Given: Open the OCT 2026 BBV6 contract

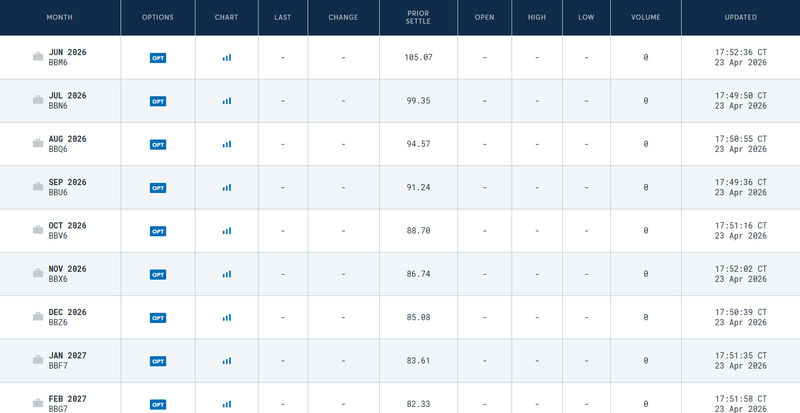Looking at the screenshot, I should click(x=67, y=231).
